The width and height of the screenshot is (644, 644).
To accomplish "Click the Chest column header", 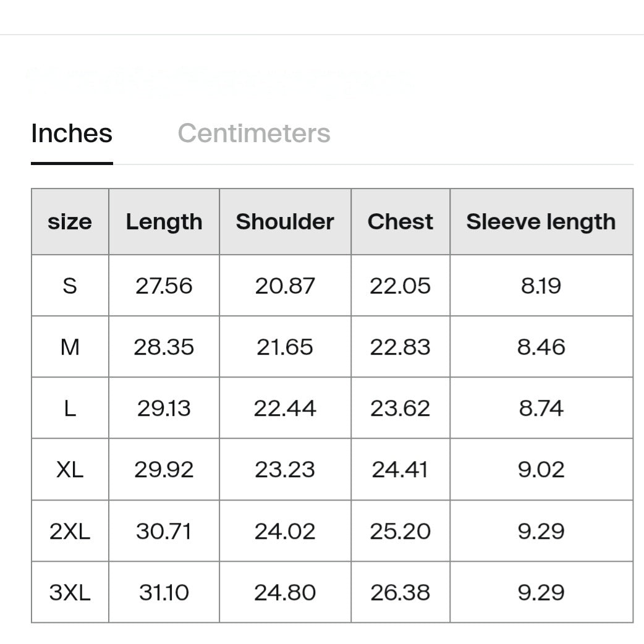I will coord(400,222).
